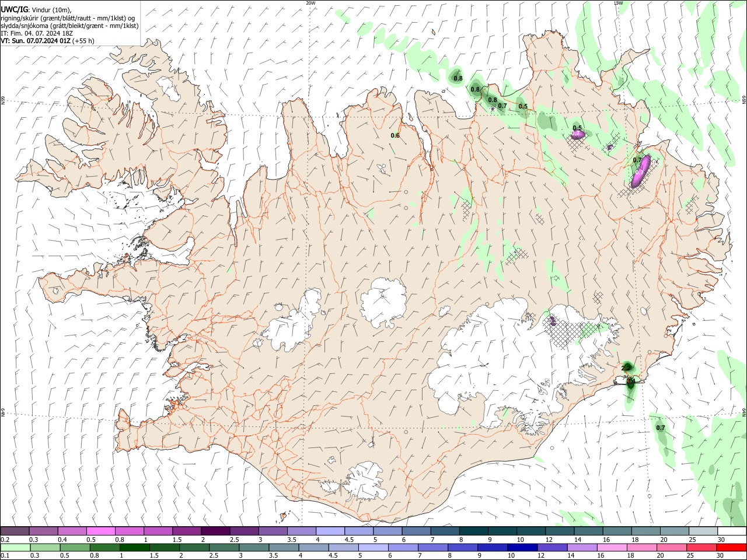
Task: Click the navy blue 10 swatch in rain scale
Action: point(522,547)
